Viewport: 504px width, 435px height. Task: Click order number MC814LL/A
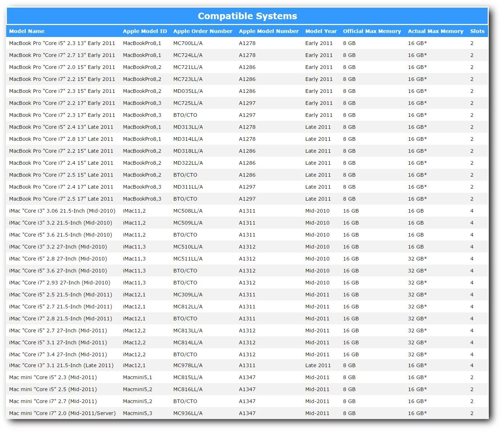point(188,342)
